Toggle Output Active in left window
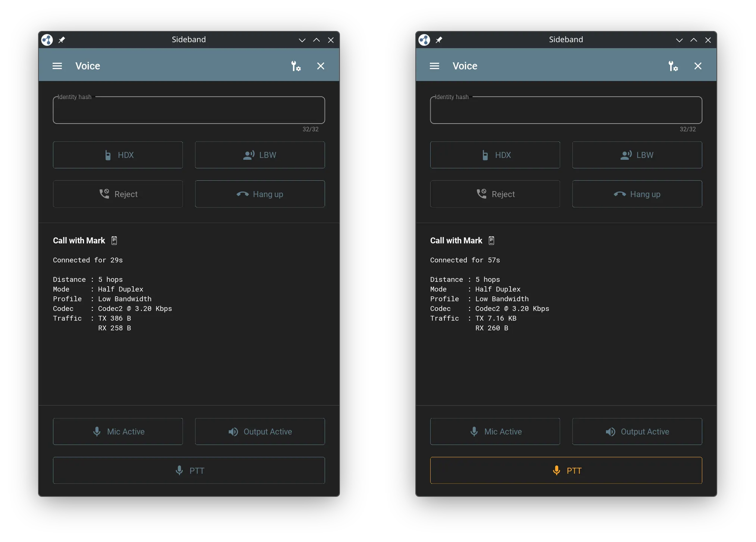 click(x=260, y=432)
